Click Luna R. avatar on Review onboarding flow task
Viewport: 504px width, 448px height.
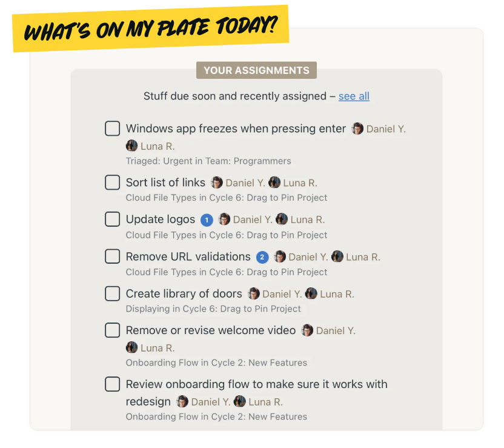239,401
